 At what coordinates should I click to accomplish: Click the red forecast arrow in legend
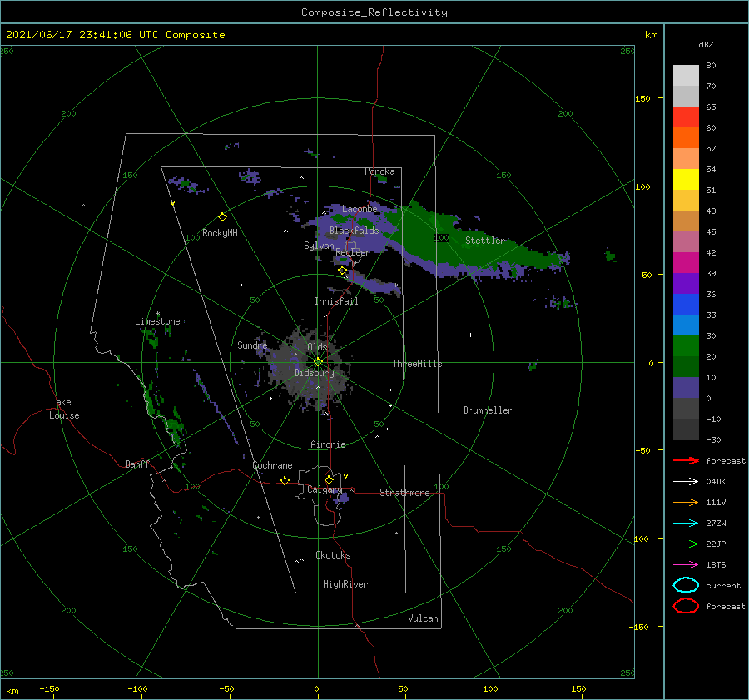point(686,460)
